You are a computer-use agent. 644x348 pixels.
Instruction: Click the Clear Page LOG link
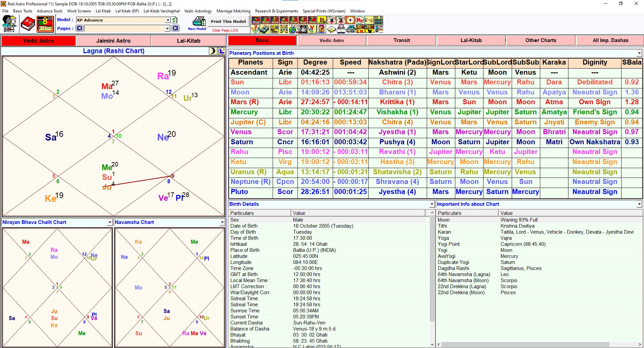(x=225, y=30)
